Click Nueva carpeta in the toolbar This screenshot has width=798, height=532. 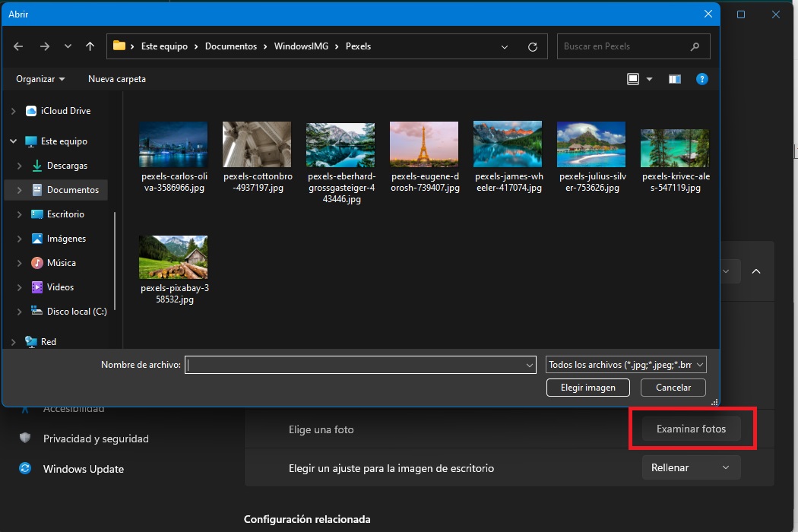click(x=117, y=79)
